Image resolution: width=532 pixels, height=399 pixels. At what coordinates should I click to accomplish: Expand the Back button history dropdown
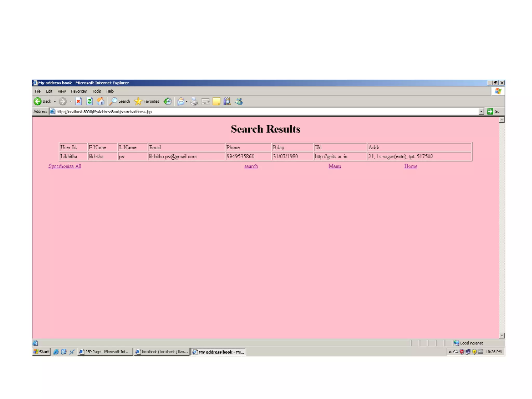click(x=55, y=101)
